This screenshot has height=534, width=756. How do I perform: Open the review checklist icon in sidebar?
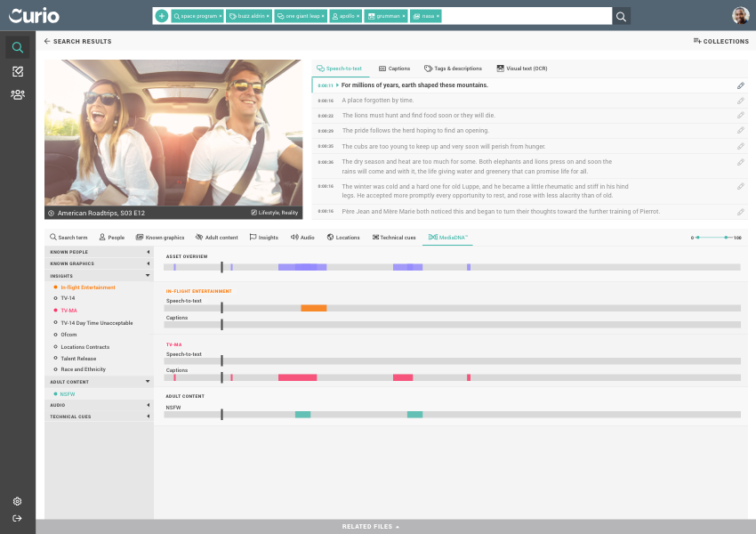click(x=17, y=71)
